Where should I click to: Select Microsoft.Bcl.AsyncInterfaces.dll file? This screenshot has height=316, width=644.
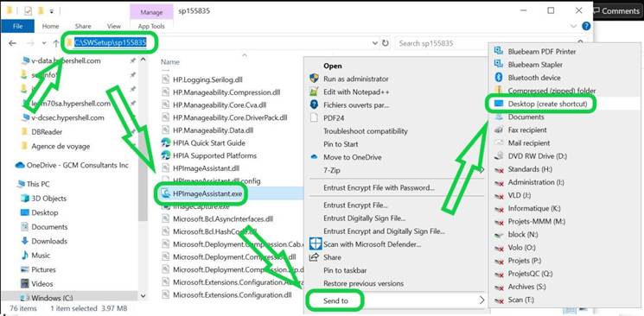pyautogui.click(x=223, y=218)
